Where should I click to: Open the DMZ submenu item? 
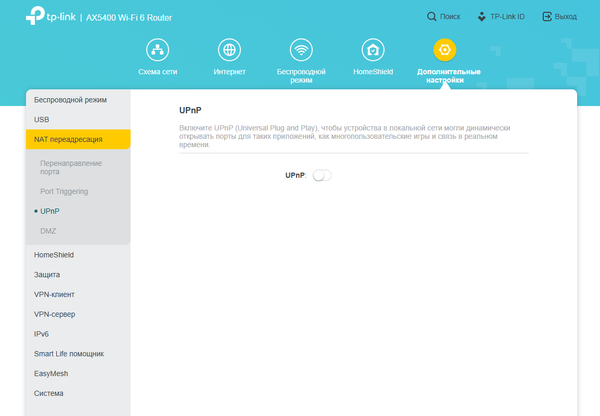click(x=48, y=231)
